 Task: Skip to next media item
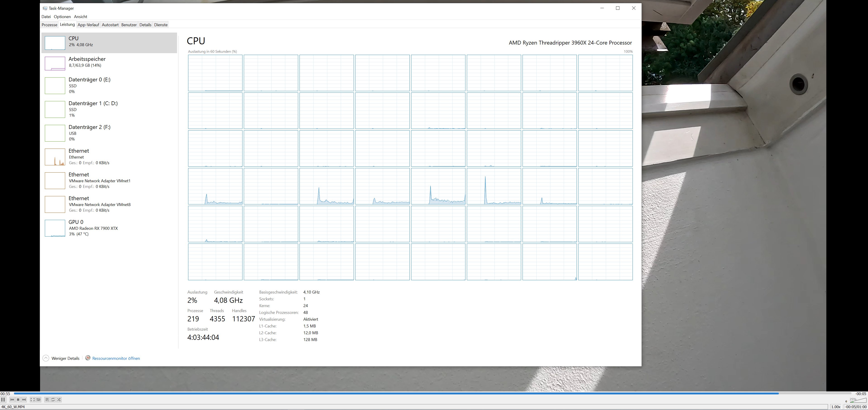click(x=24, y=400)
